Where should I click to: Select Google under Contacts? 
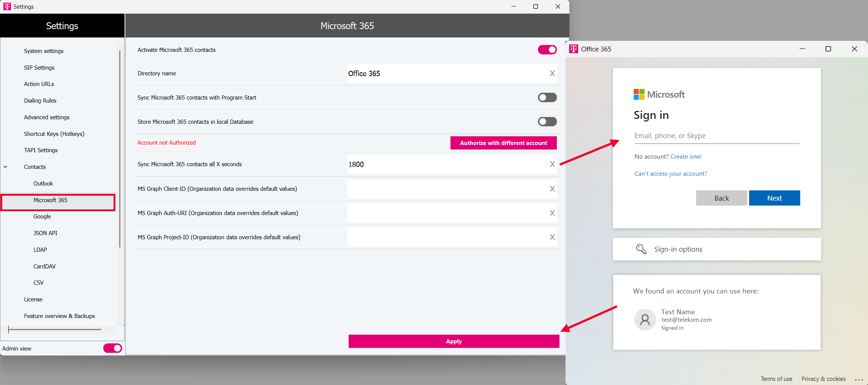click(x=42, y=217)
